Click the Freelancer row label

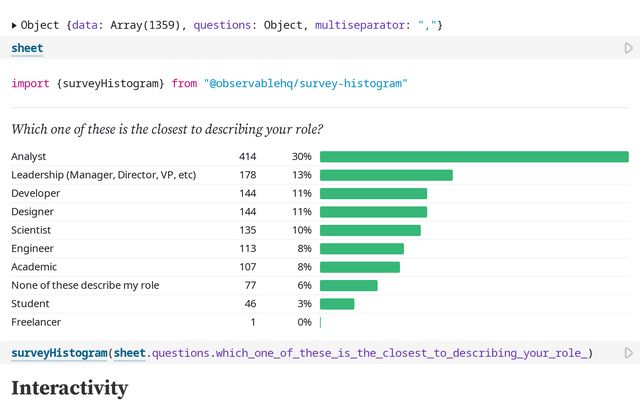tap(38, 322)
